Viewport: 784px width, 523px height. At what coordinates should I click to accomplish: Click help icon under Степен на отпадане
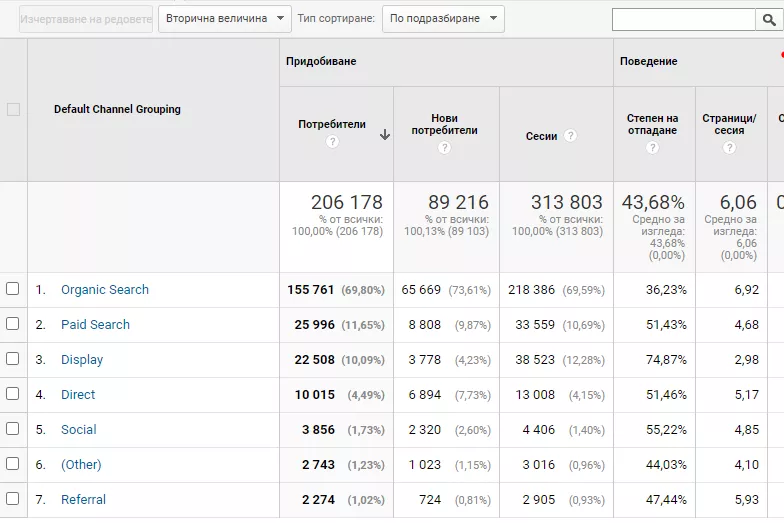[652, 148]
